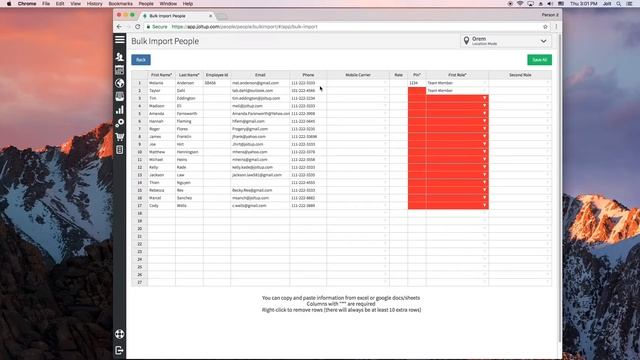Click 'Team Member' role cell in row 1

click(457, 83)
